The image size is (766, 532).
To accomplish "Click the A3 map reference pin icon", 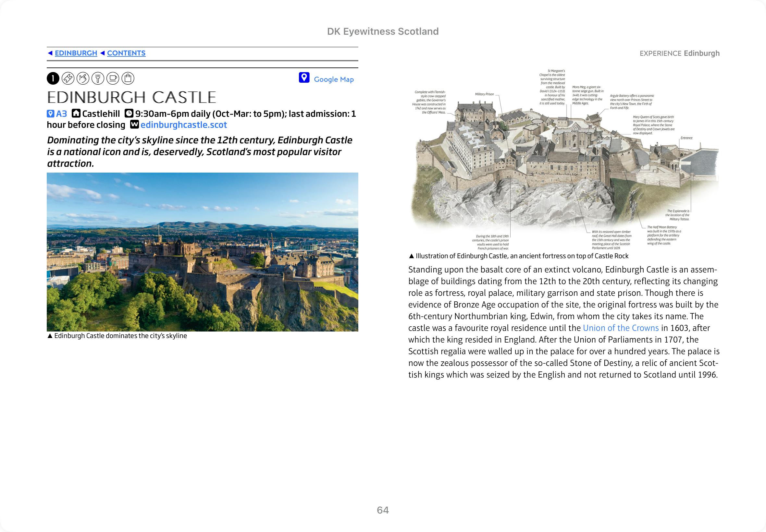I will [x=50, y=114].
